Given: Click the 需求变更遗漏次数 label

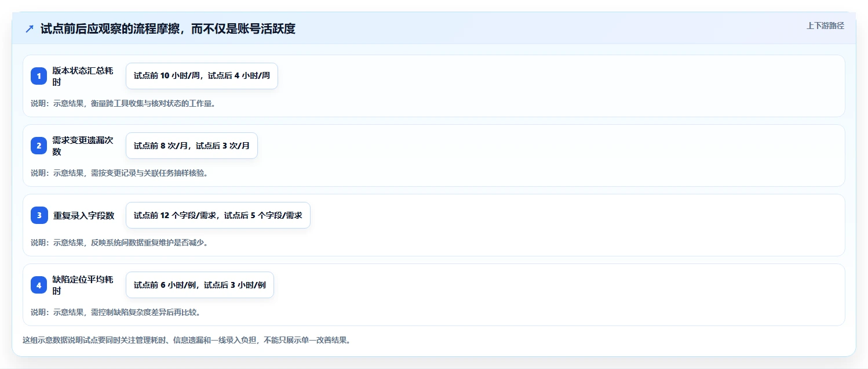Looking at the screenshot, I should [82, 146].
